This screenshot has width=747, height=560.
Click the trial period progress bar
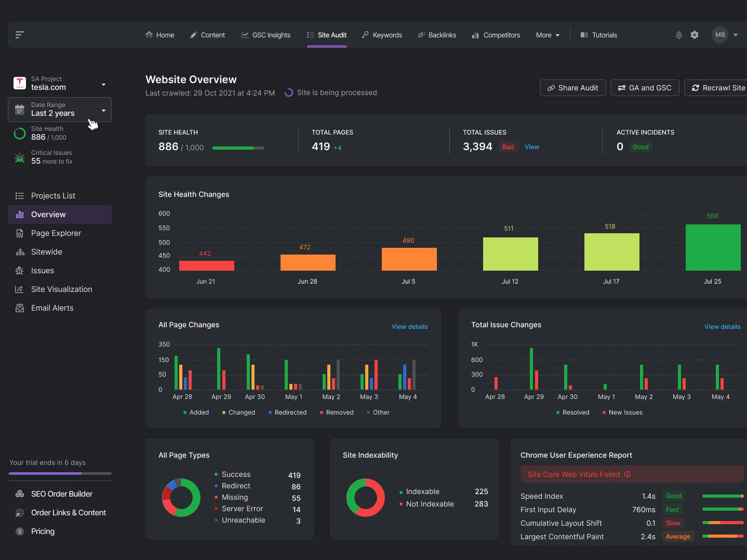click(x=60, y=473)
